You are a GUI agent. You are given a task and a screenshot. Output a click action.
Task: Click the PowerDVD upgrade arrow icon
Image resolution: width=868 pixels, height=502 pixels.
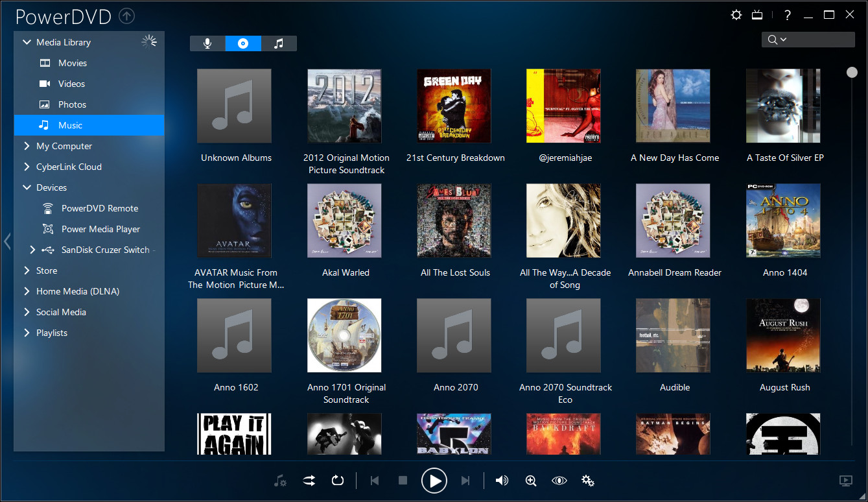coord(128,16)
